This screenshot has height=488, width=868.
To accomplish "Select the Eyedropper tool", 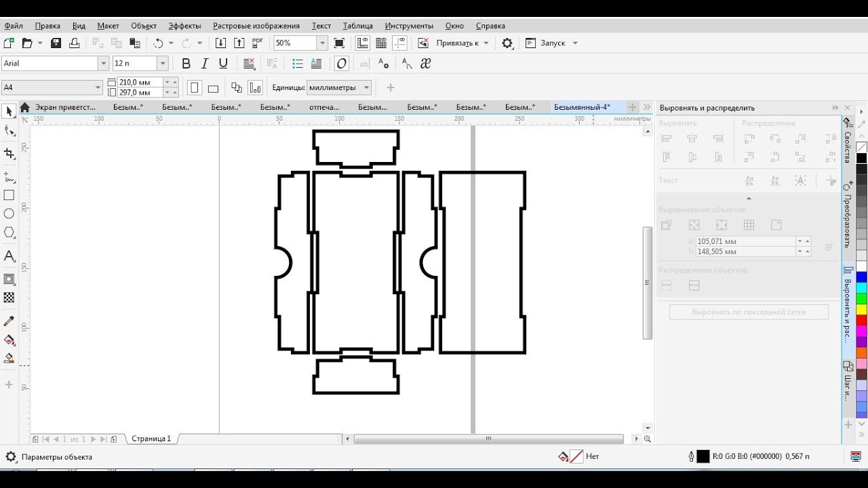I will tap(9, 321).
